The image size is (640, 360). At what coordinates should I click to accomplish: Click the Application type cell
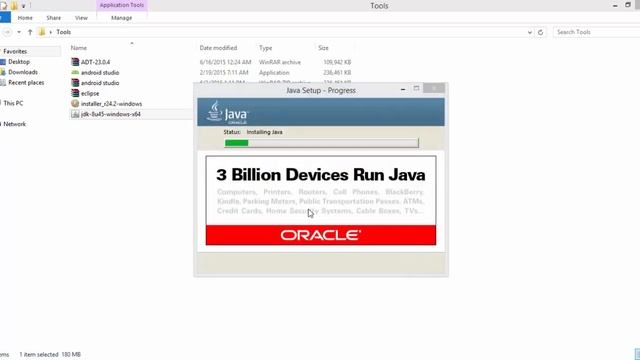click(x=274, y=73)
